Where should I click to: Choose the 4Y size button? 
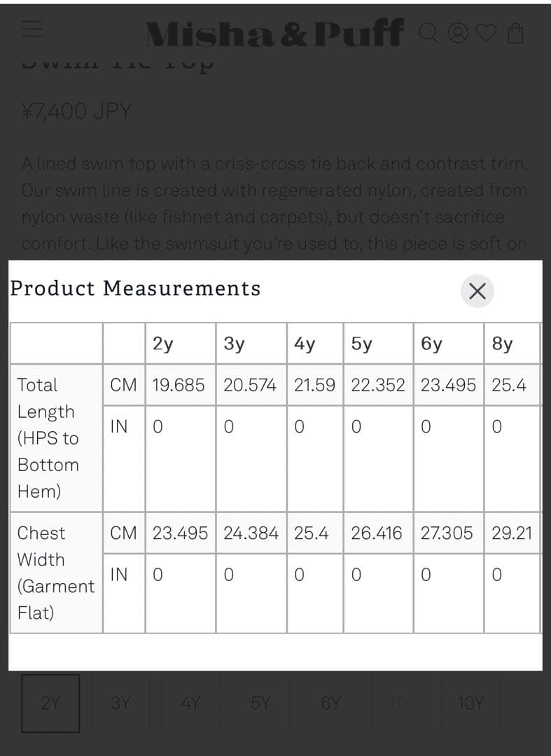tap(190, 703)
